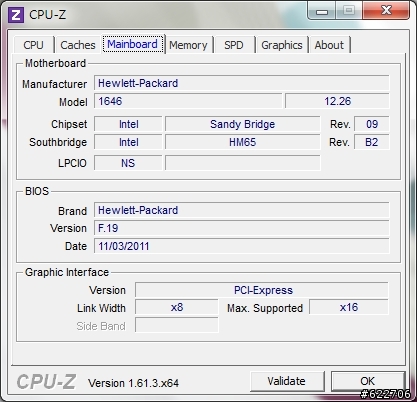This screenshot has height=402, width=417.
Task: Minimize the CPU-Z window
Action: [x=321, y=11]
